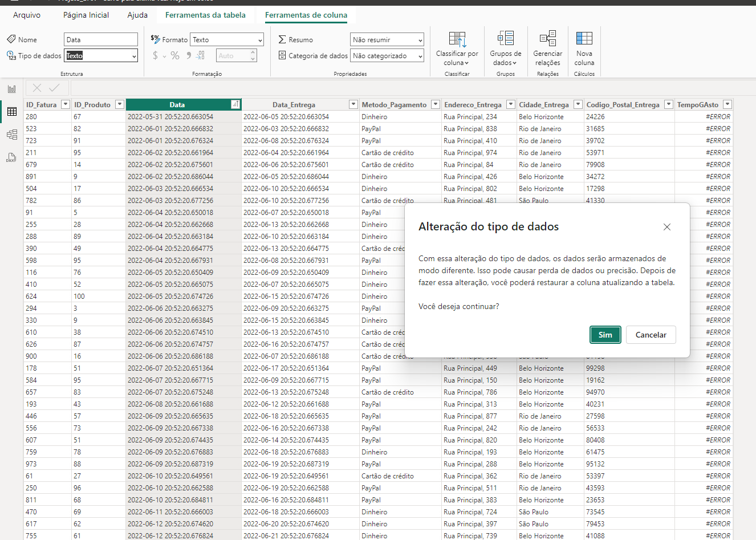Viewport: 756px width, 540px height.
Task: Open the TempoGAsto column filter dropdown
Action: pos(727,104)
